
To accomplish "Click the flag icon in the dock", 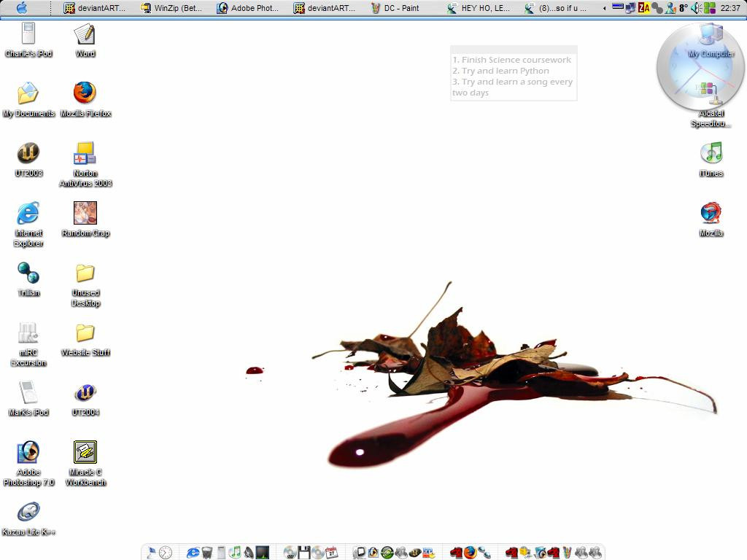I will tap(152, 553).
